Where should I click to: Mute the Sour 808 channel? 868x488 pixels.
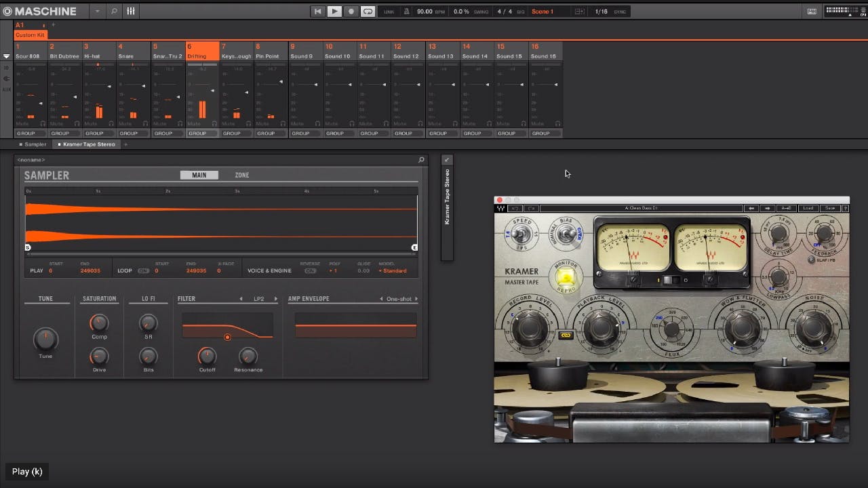(22, 123)
